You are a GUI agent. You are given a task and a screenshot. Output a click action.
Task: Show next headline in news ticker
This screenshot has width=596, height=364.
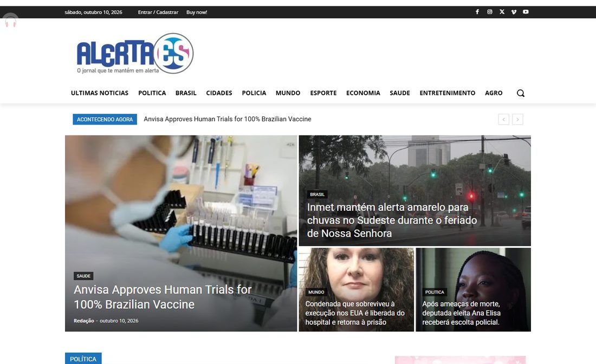click(x=517, y=119)
